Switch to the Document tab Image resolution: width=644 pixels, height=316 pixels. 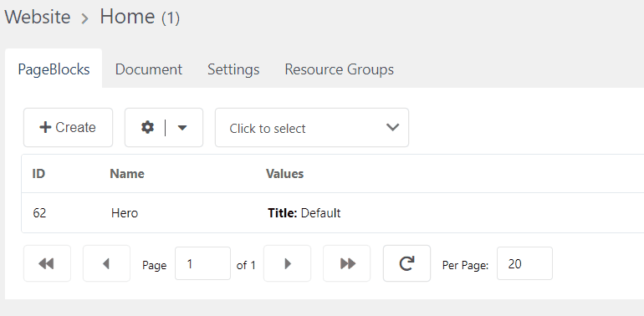pos(149,69)
